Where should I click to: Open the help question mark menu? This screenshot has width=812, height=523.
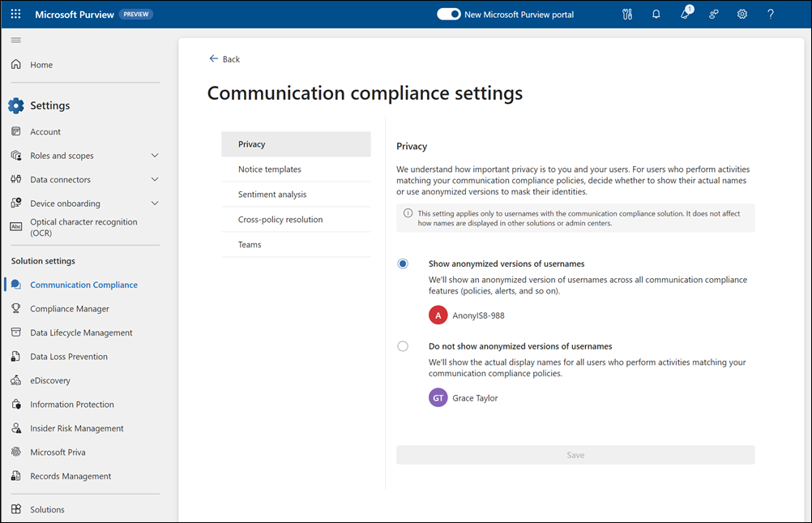770,14
